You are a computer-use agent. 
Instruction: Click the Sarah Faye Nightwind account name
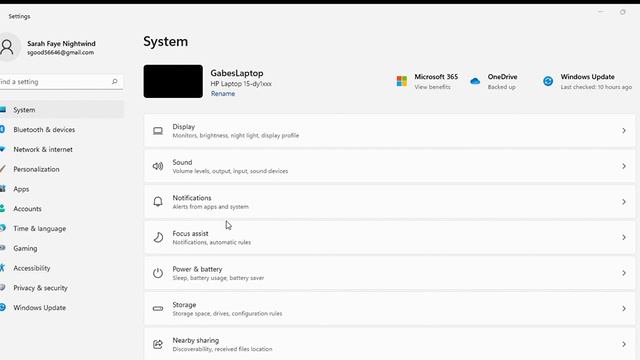pos(61,43)
